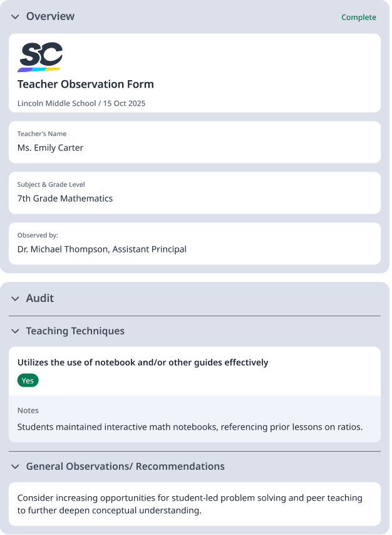
Task: Collapse the Overview section
Action: click(x=15, y=17)
